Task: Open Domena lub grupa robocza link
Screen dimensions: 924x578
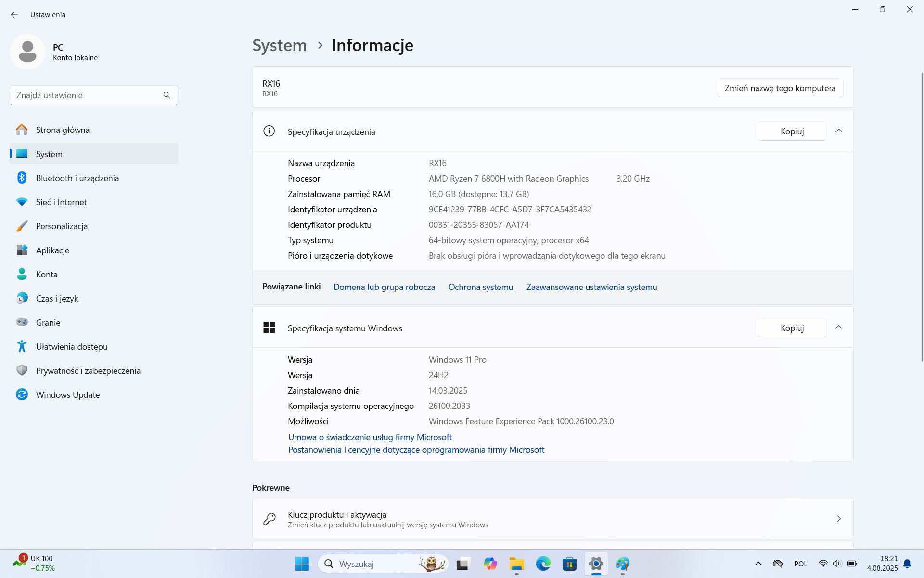Action: pyautogui.click(x=384, y=287)
